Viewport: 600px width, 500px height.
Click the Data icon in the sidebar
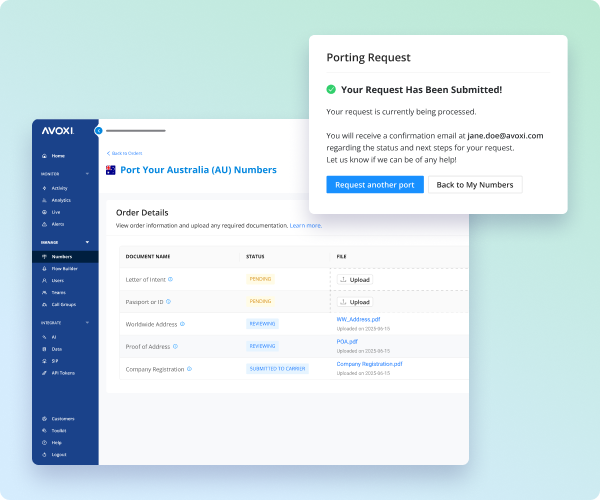pos(44,349)
